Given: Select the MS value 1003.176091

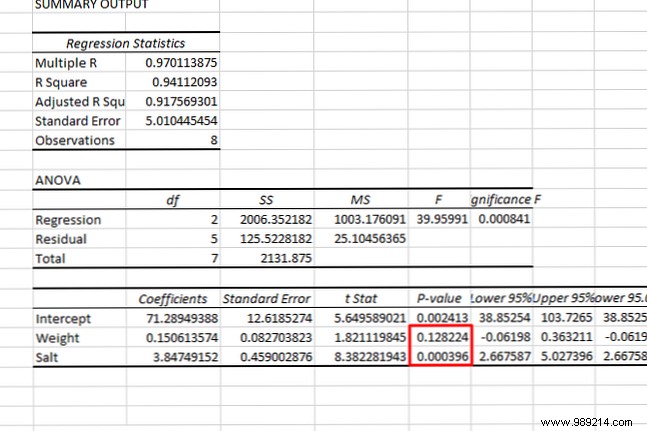Looking at the screenshot, I should coord(370,219).
